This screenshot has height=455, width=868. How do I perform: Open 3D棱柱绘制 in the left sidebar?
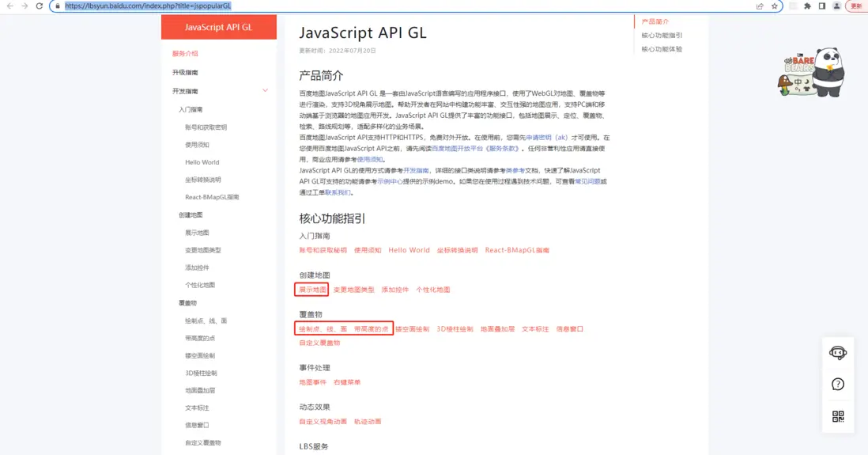click(201, 373)
